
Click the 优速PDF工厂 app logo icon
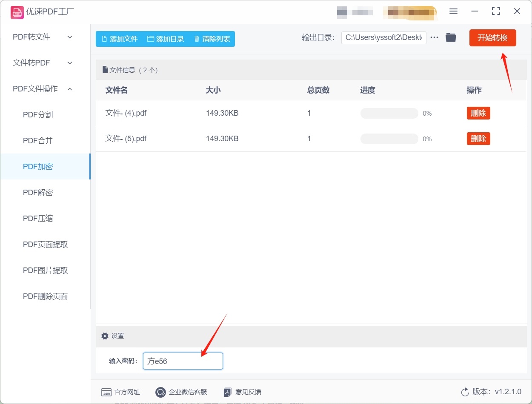[x=17, y=12]
